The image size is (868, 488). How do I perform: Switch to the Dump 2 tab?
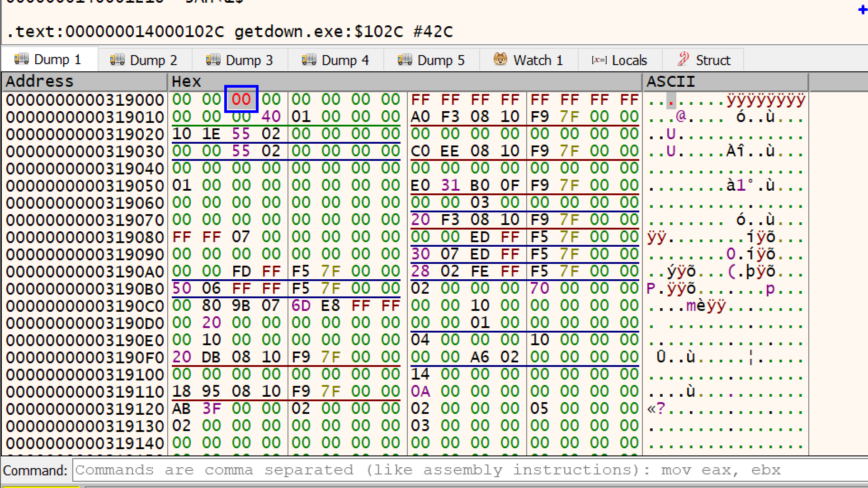coord(153,60)
